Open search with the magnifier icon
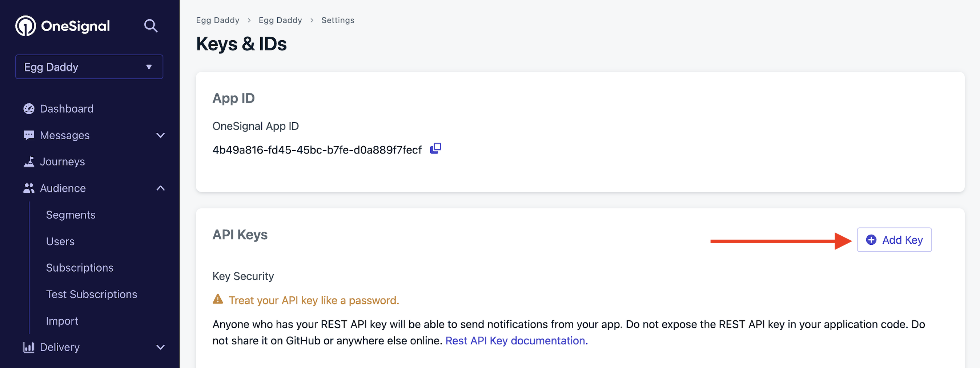980x368 pixels. coord(150,26)
